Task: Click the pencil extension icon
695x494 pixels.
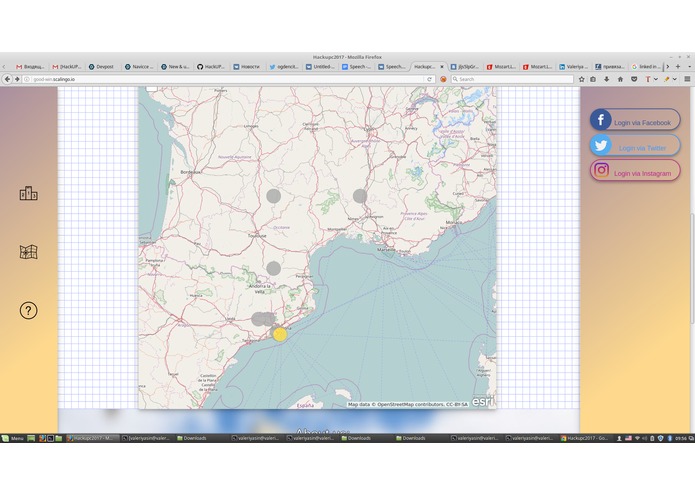Action: (666, 79)
